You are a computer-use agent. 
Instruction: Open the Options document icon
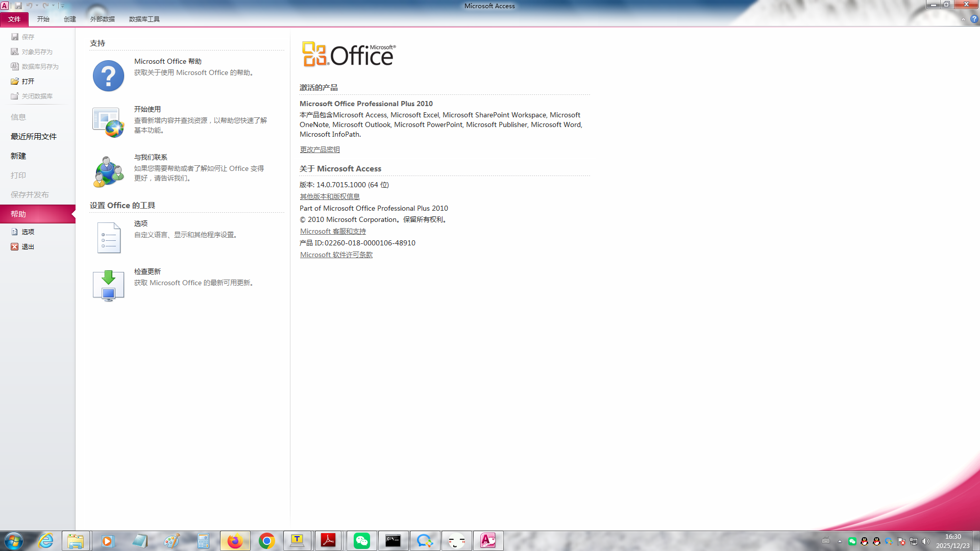pos(108,238)
